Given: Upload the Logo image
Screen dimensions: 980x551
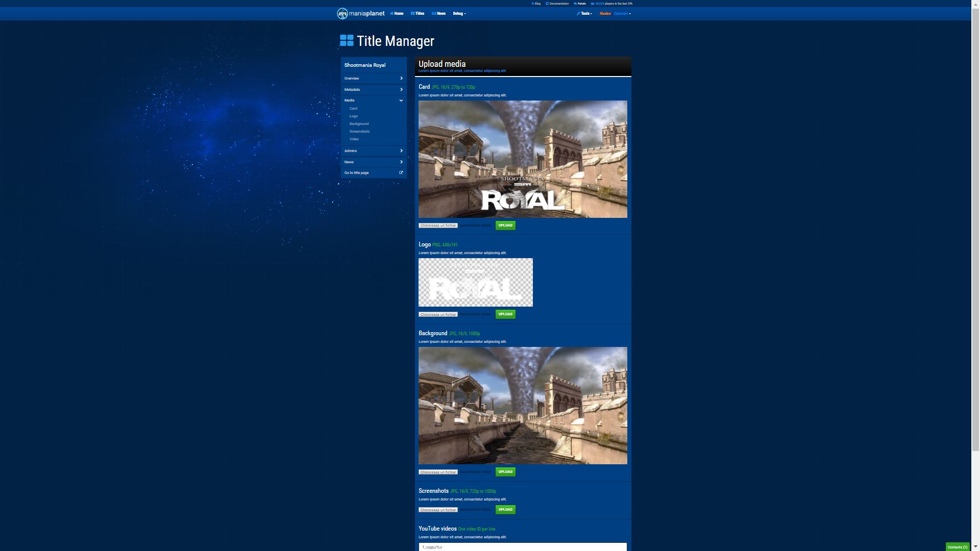Looking at the screenshot, I should (x=505, y=314).
